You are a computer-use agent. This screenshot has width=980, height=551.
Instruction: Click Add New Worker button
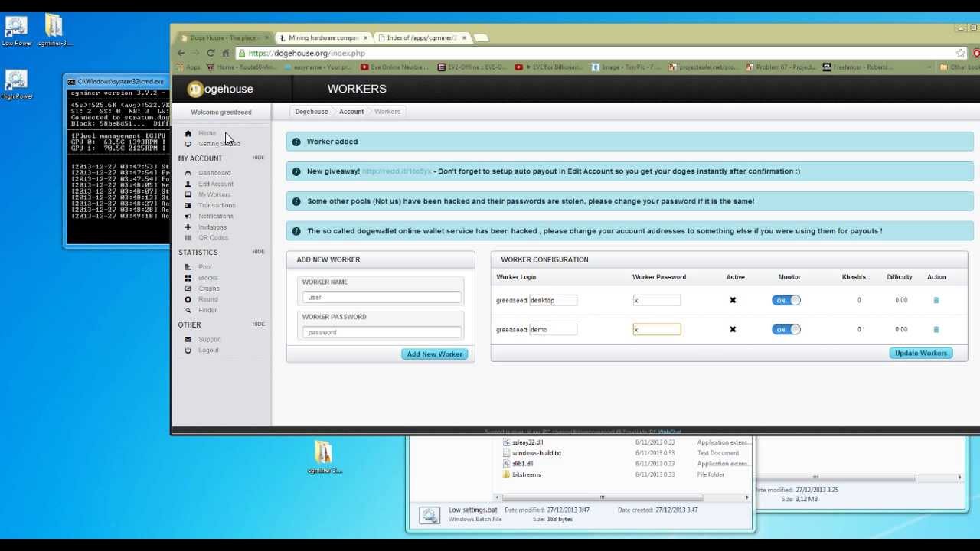434,354
